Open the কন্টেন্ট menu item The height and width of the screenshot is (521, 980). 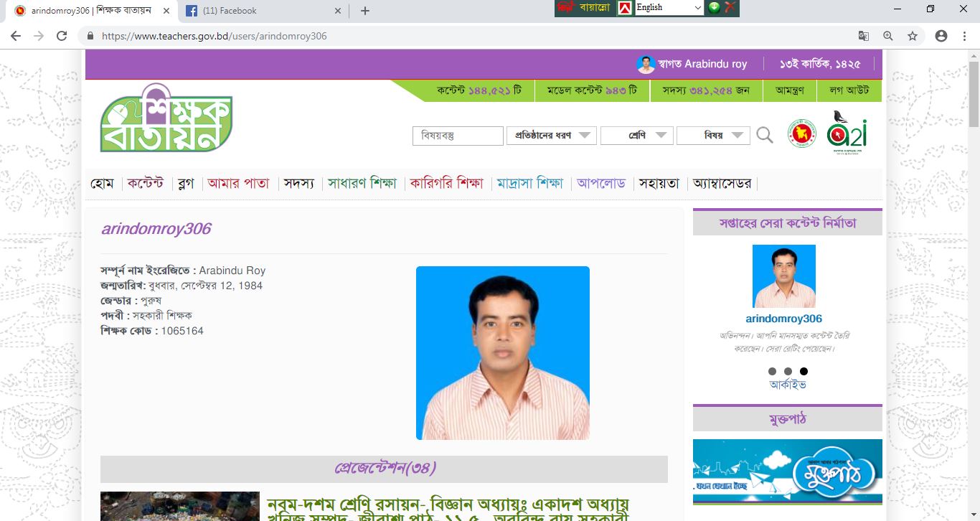(x=146, y=184)
